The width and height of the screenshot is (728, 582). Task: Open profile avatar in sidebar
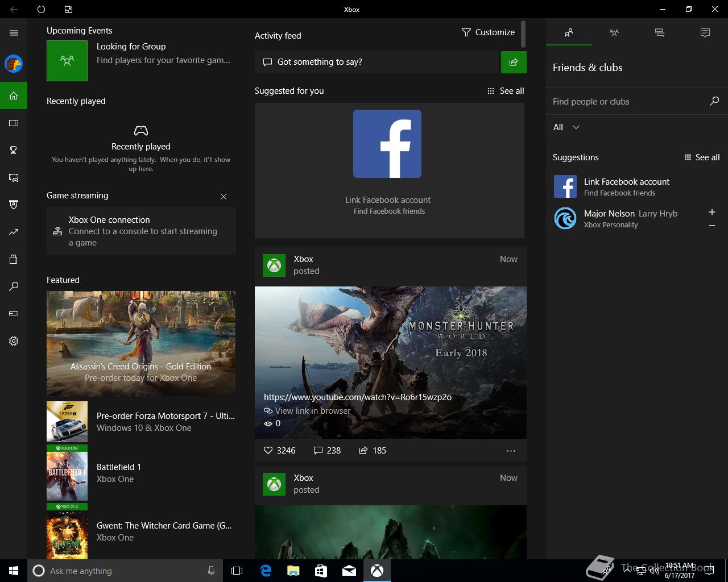click(14, 64)
